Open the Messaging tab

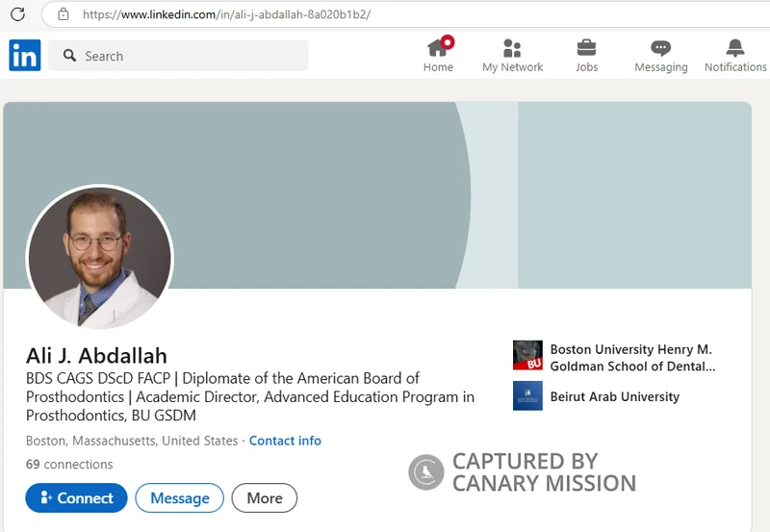[x=661, y=56]
